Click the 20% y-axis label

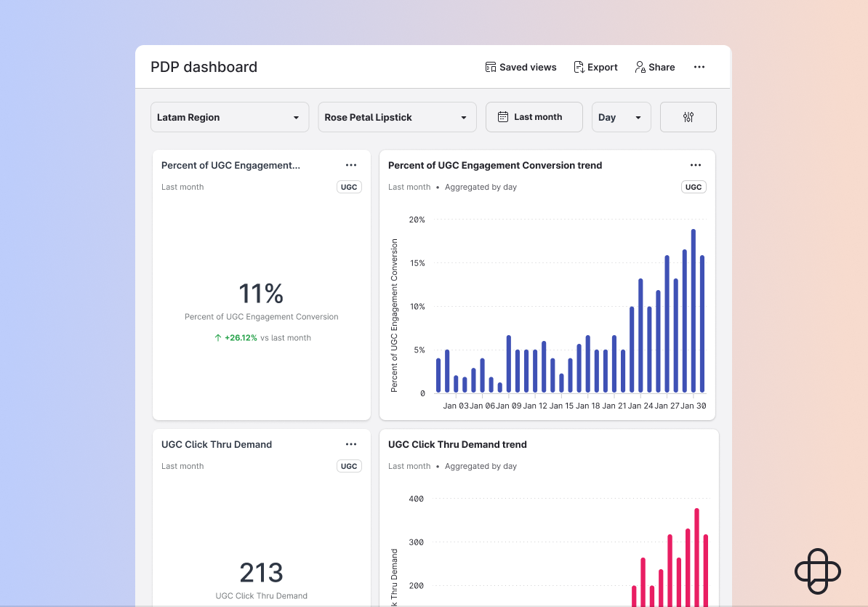point(417,220)
